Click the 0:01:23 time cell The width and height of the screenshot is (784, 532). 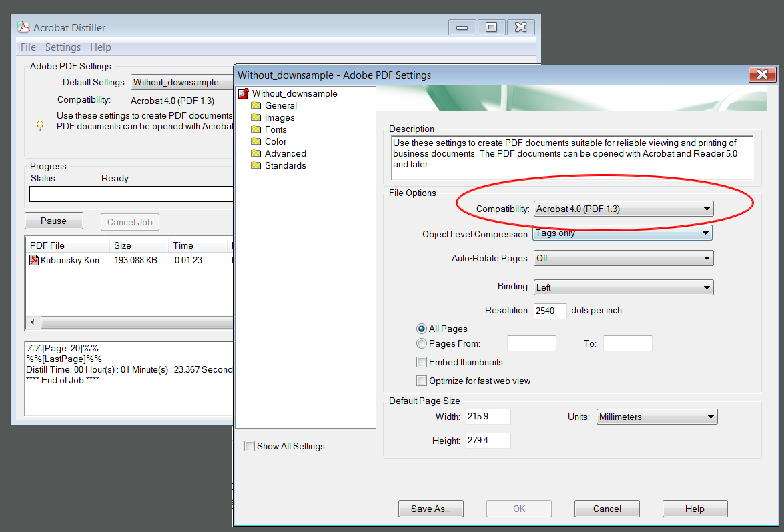pyautogui.click(x=189, y=260)
